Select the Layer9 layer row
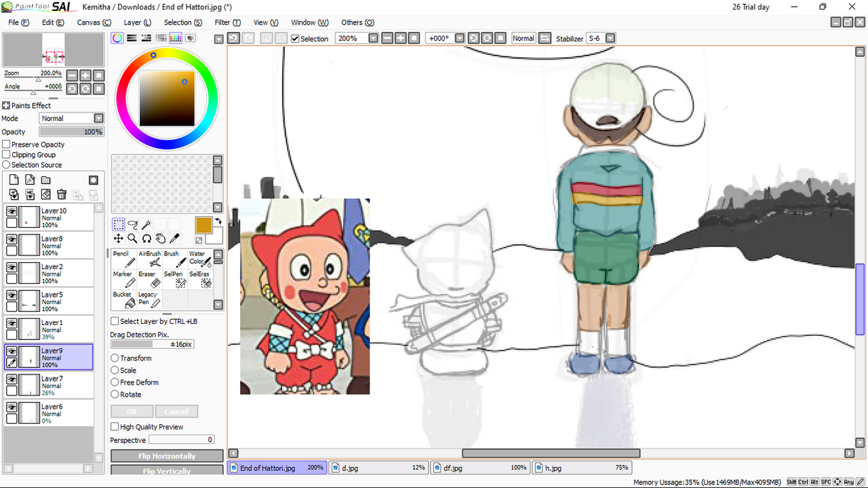Image resolution: width=868 pixels, height=488 pixels. tap(49, 357)
